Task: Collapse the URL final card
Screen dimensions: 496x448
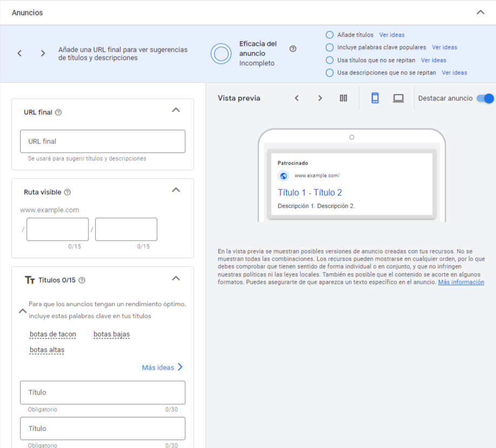Action: click(x=176, y=110)
